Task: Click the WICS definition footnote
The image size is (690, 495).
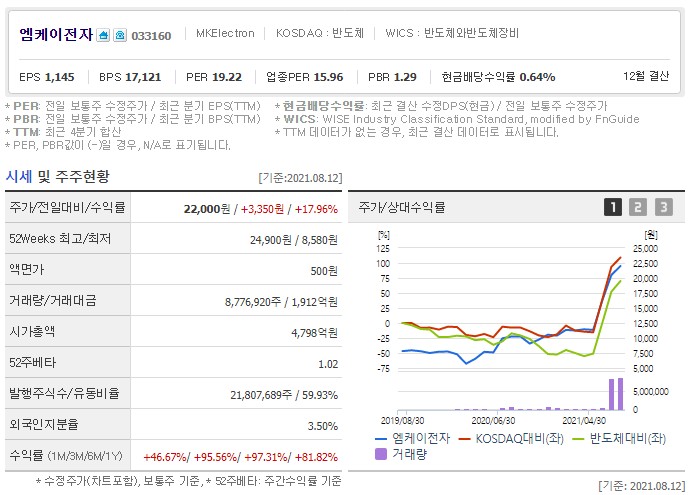Action: pyautogui.click(x=457, y=119)
